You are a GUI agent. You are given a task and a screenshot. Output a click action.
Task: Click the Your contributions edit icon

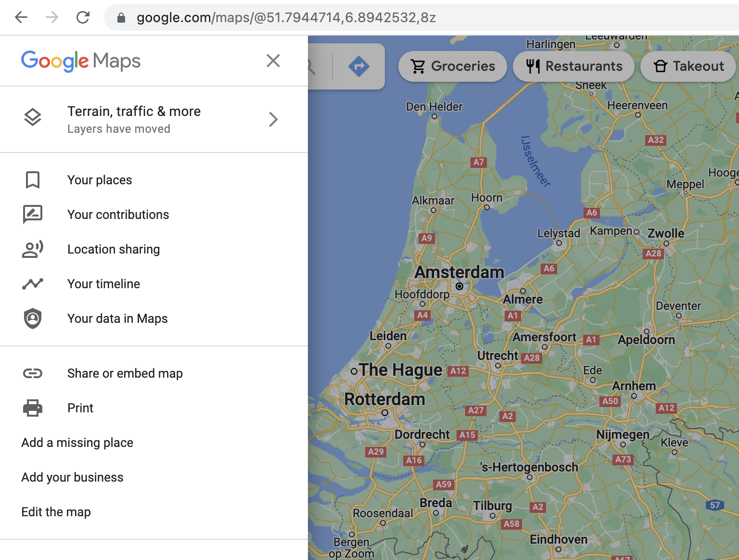click(x=33, y=215)
